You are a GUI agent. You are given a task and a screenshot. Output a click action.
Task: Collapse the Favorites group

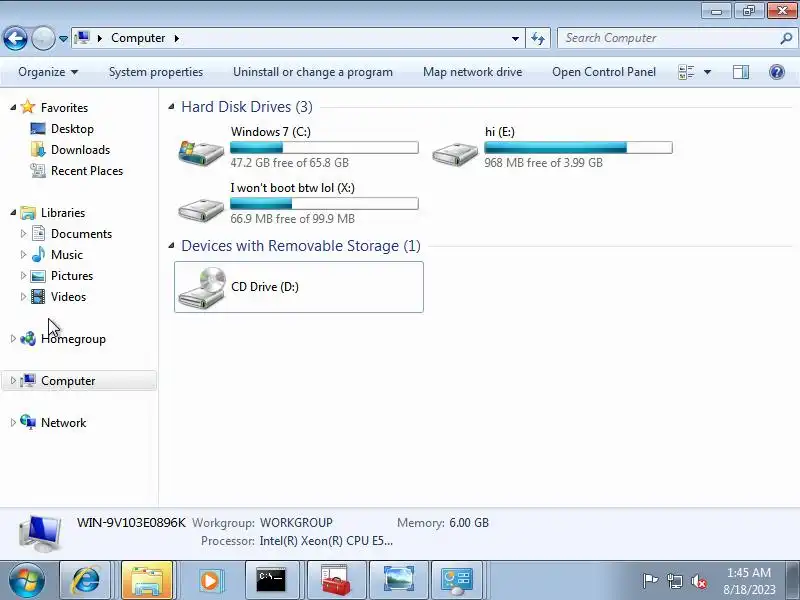13,107
